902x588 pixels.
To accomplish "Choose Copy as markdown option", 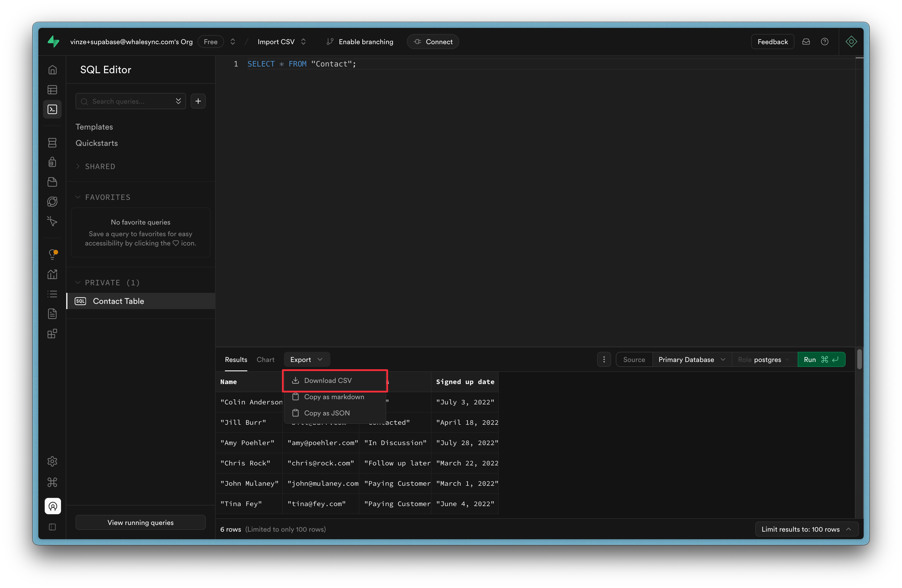I will tap(335, 397).
